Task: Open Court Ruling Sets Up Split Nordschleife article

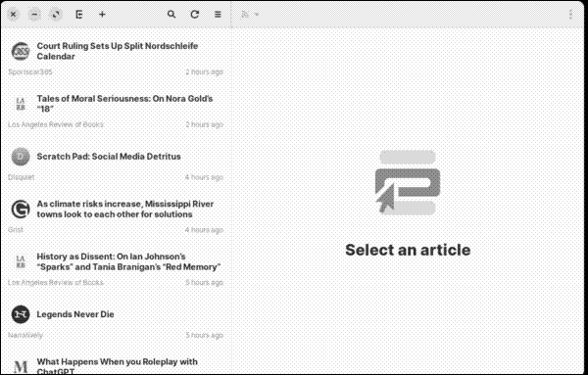Action: point(118,51)
